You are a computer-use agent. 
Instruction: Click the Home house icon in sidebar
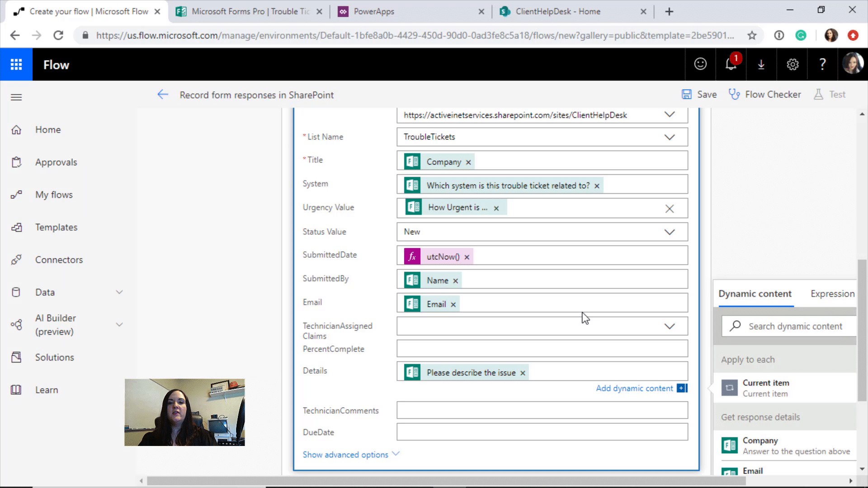pyautogui.click(x=16, y=130)
